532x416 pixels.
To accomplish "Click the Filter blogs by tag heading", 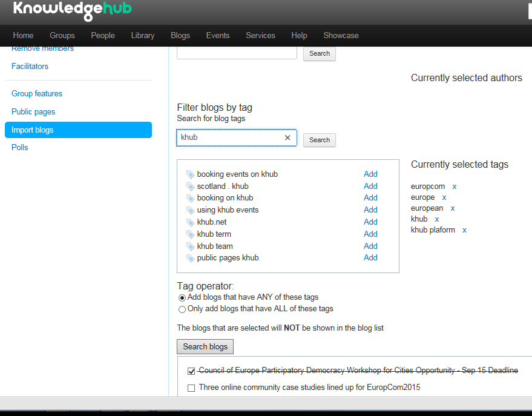I will tap(214, 108).
